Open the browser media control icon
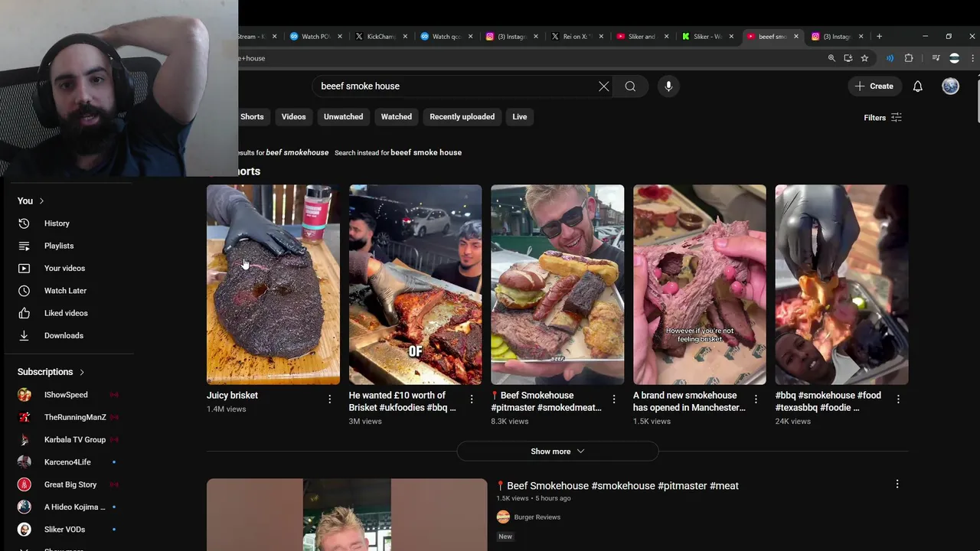The height and width of the screenshot is (551, 980). click(x=936, y=58)
